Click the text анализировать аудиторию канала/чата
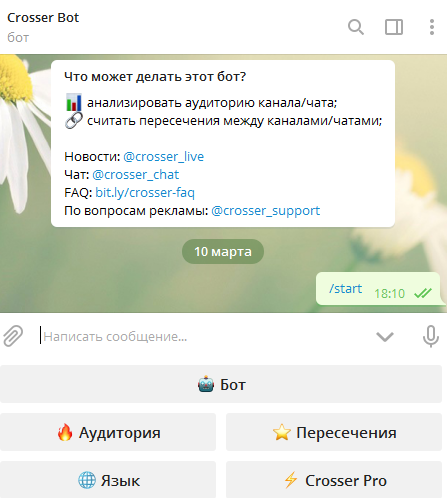The width and height of the screenshot is (447, 498). coord(212,103)
